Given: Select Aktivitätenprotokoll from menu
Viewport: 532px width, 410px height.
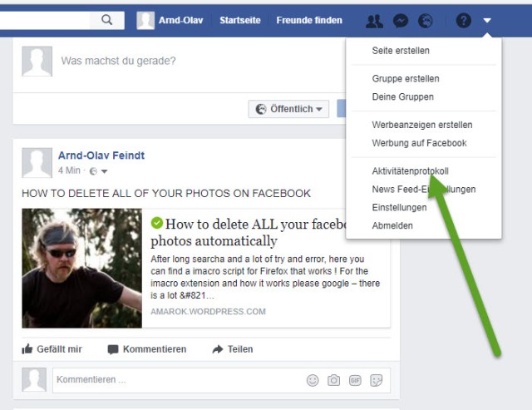Looking at the screenshot, I should pos(410,170).
